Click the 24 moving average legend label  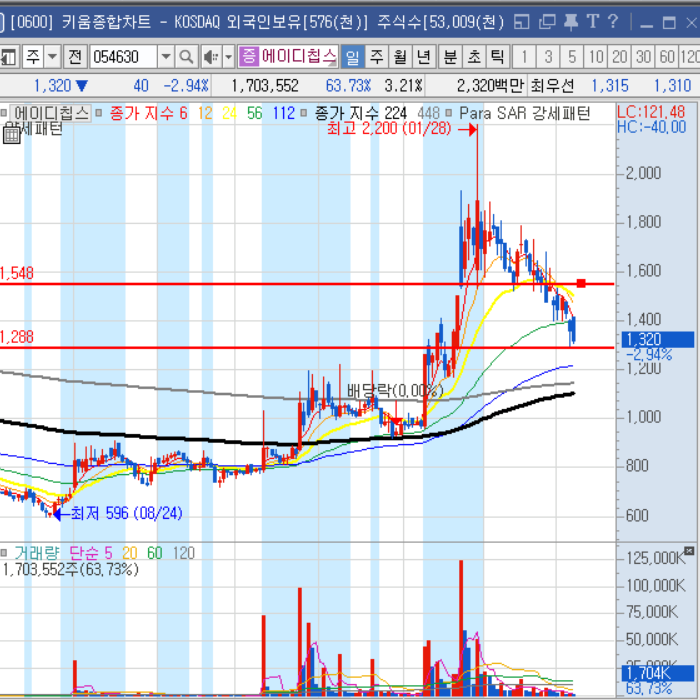pyautogui.click(x=229, y=113)
